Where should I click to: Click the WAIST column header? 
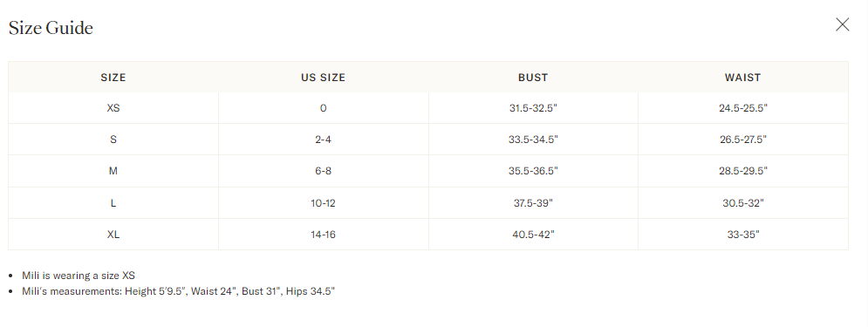point(743,78)
